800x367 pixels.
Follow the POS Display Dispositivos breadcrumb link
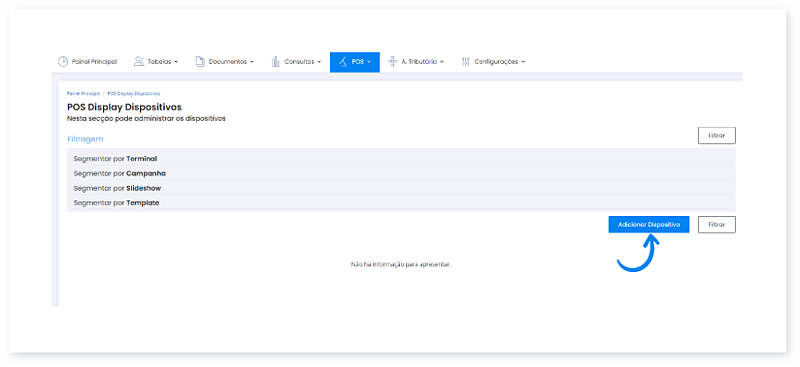(x=134, y=94)
